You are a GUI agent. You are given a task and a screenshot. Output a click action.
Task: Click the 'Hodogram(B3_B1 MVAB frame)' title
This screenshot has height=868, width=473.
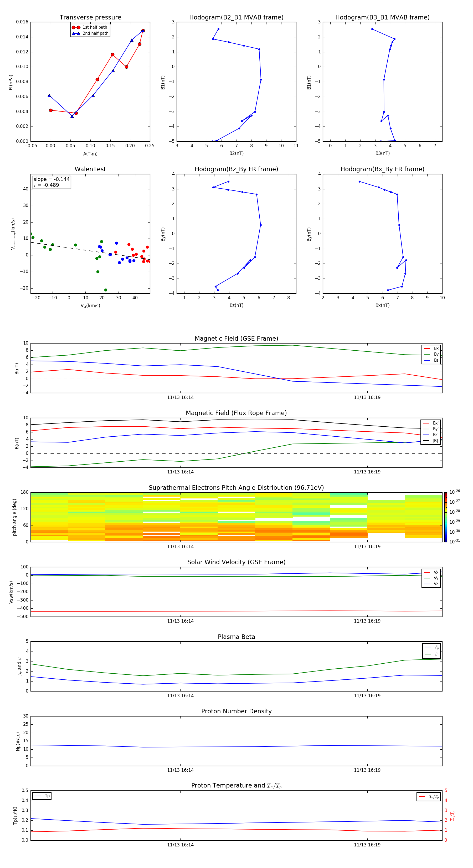(382, 18)
